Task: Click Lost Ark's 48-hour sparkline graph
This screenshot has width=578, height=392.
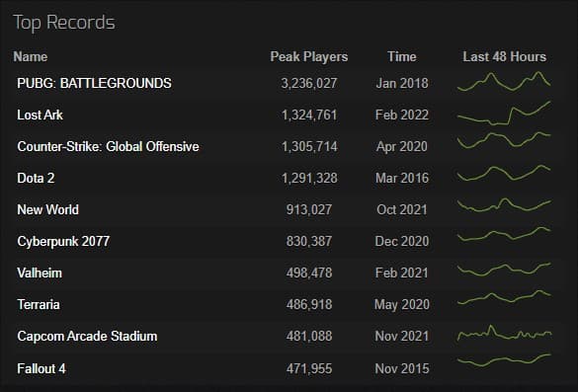Action: 504,114
